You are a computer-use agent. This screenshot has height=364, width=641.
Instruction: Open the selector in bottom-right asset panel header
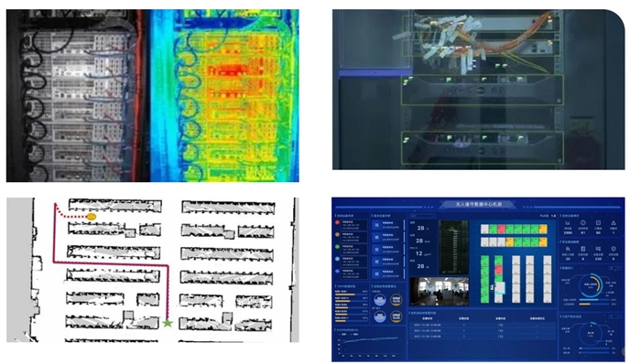614,316
